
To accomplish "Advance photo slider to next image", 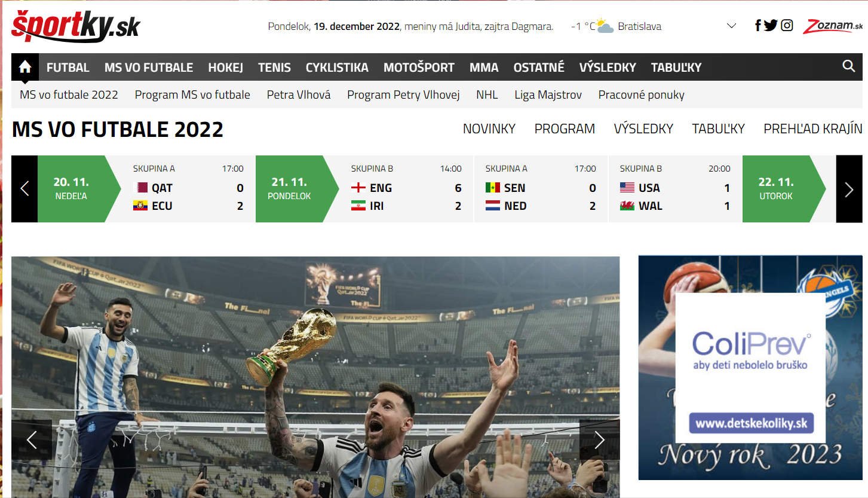I will coord(599,440).
